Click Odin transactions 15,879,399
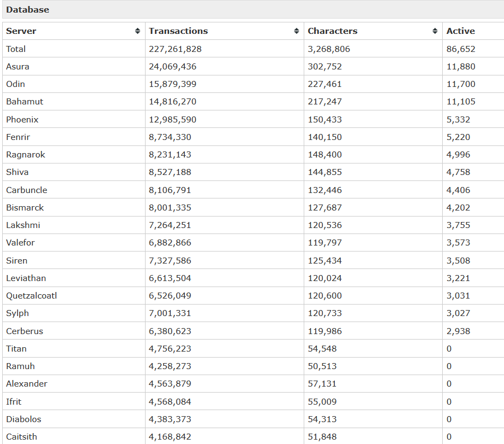504x444 pixels. click(172, 84)
